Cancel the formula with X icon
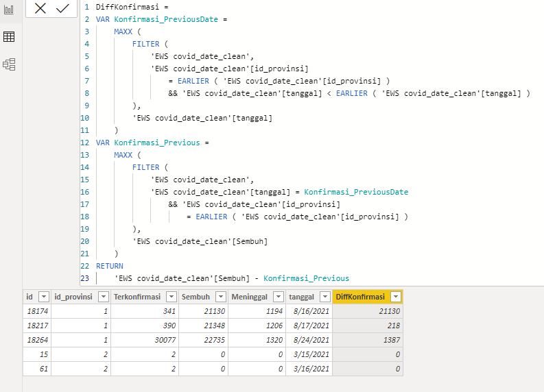Image resolution: width=544 pixels, height=392 pixels. click(40, 8)
